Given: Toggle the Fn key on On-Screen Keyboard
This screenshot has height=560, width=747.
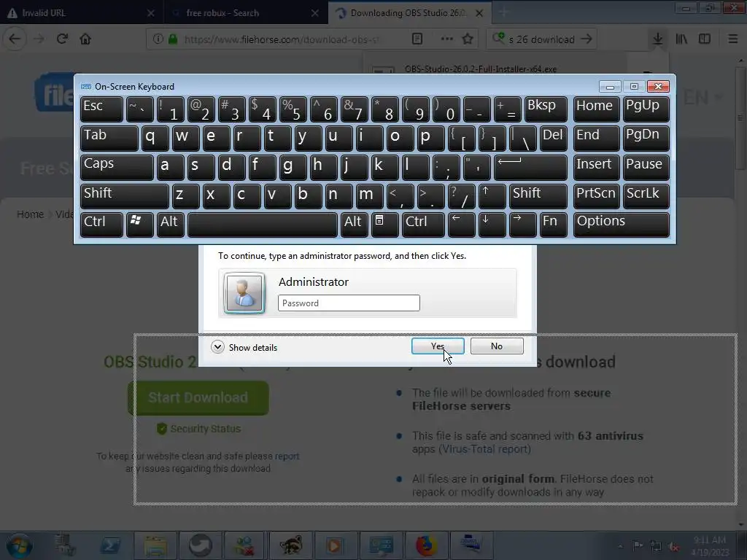Looking at the screenshot, I should (x=553, y=225).
